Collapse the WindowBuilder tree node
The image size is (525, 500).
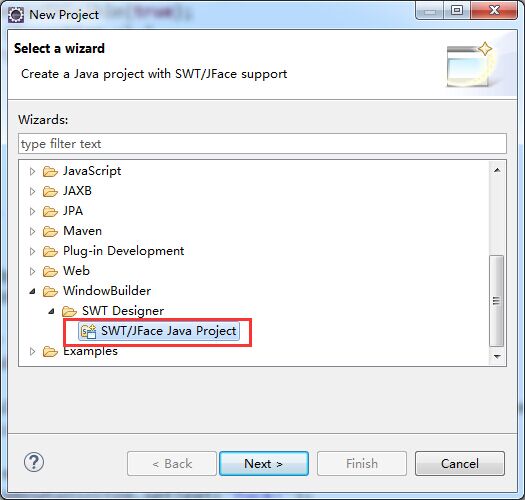(32, 291)
